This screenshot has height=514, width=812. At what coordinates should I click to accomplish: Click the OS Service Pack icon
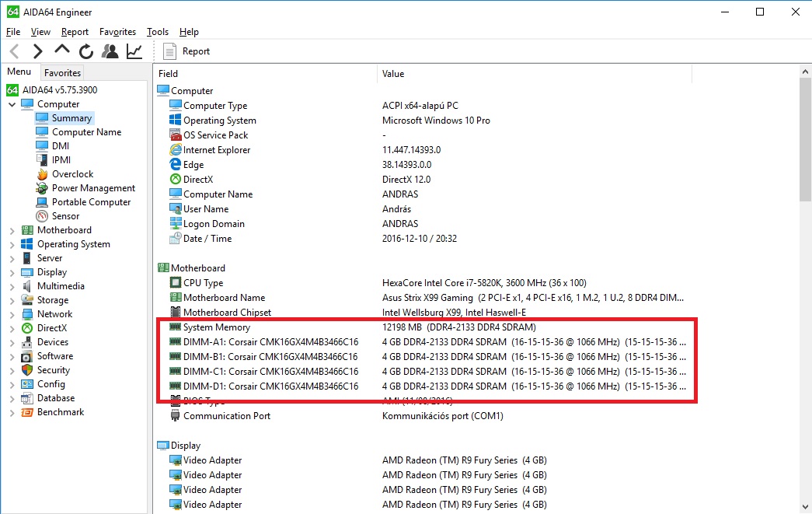pyautogui.click(x=176, y=135)
